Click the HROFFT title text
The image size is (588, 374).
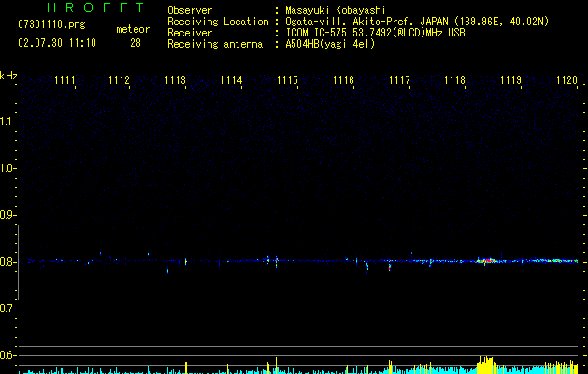[95, 7]
